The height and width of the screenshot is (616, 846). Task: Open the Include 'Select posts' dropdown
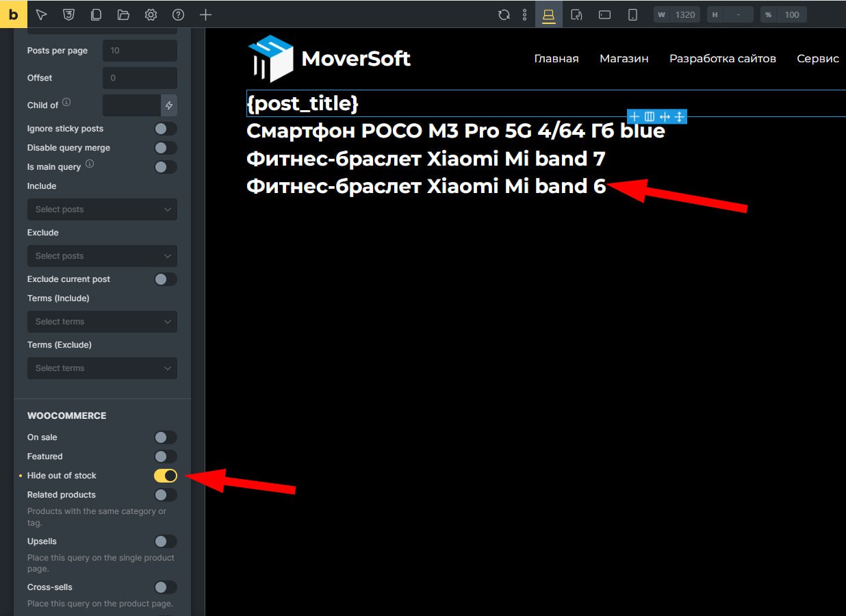coord(102,209)
